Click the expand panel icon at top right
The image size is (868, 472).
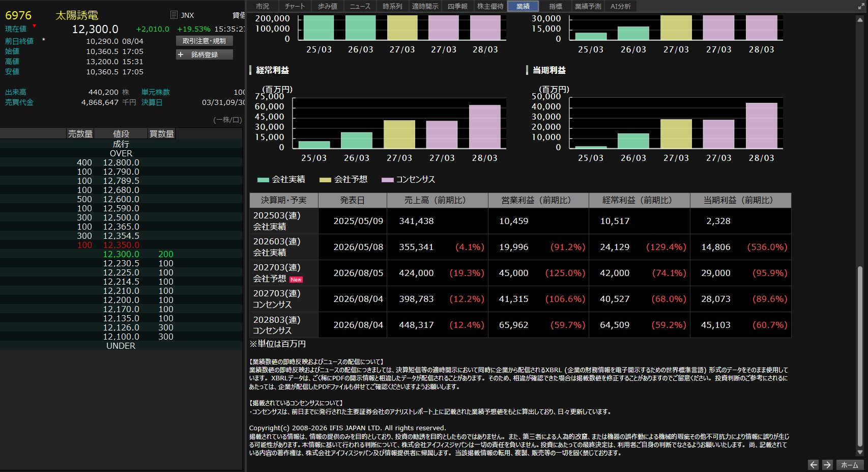(x=861, y=6)
